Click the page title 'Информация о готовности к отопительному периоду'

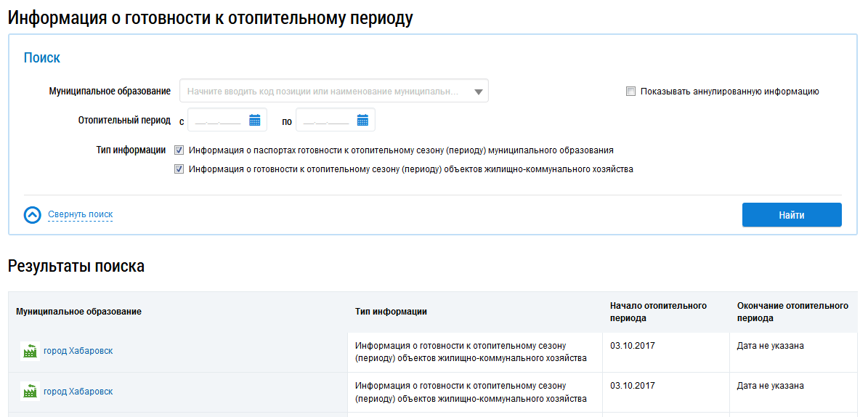(x=211, y=17)
